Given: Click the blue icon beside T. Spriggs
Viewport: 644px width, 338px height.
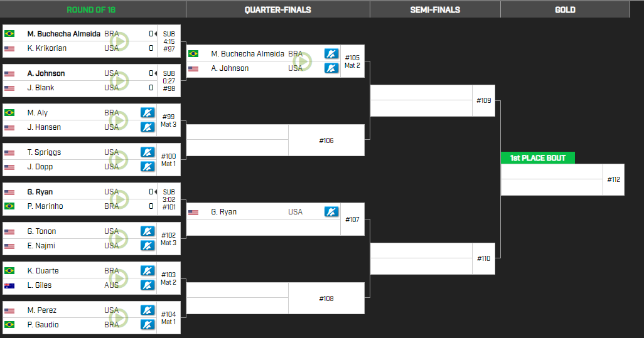Looking at the screenshot, I should click(148, 152).
